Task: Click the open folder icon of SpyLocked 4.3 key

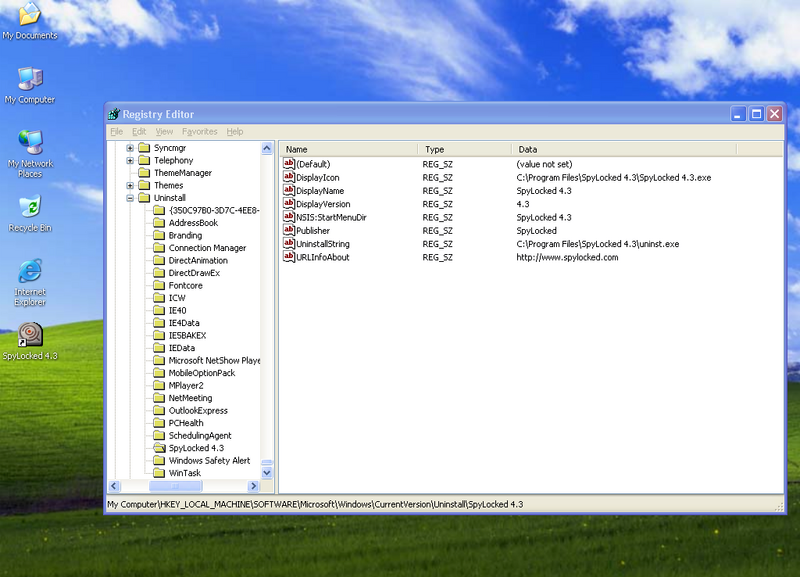Action: [160, 448]
